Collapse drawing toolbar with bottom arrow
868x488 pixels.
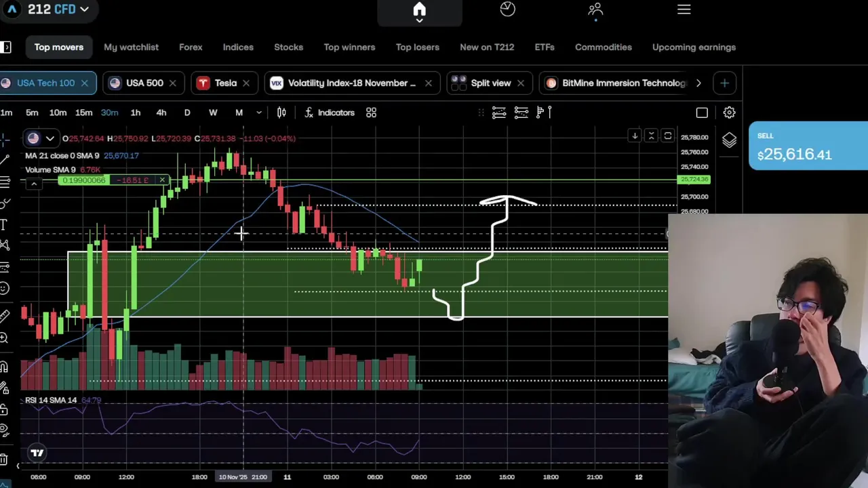18,466
